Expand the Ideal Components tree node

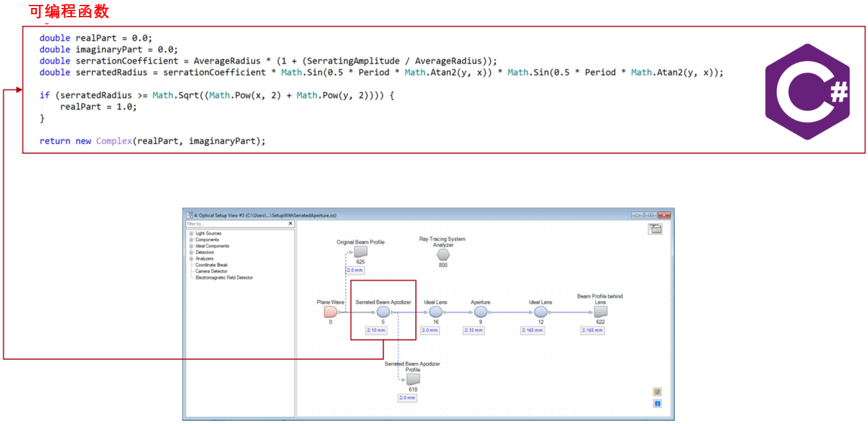pos(191,246)
